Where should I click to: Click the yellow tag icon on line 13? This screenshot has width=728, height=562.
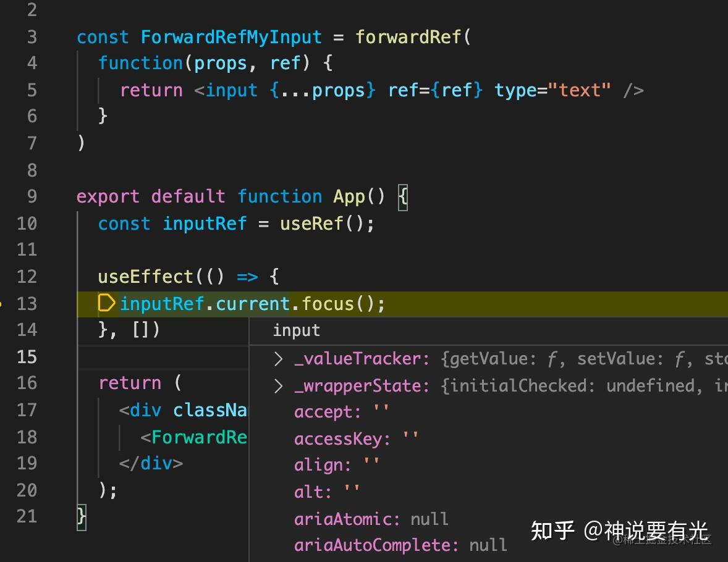pos(106,303)
